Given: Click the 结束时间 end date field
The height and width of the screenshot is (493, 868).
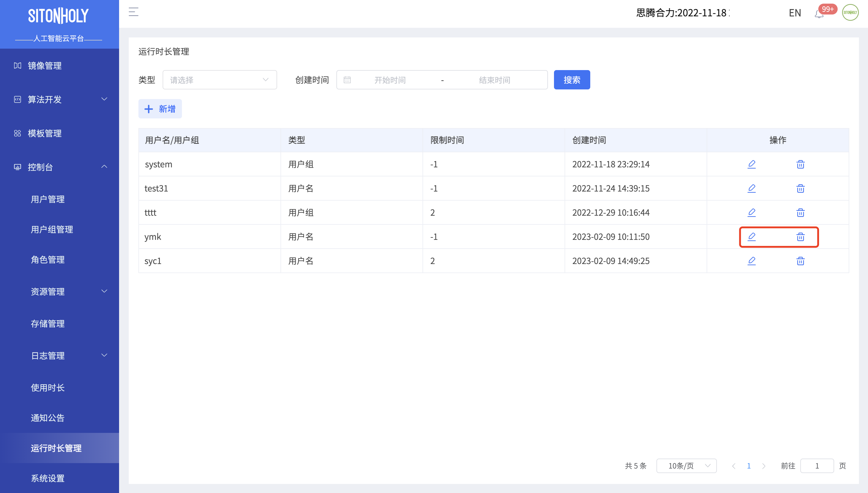Looking at the screenshot, I should point(494,80).
